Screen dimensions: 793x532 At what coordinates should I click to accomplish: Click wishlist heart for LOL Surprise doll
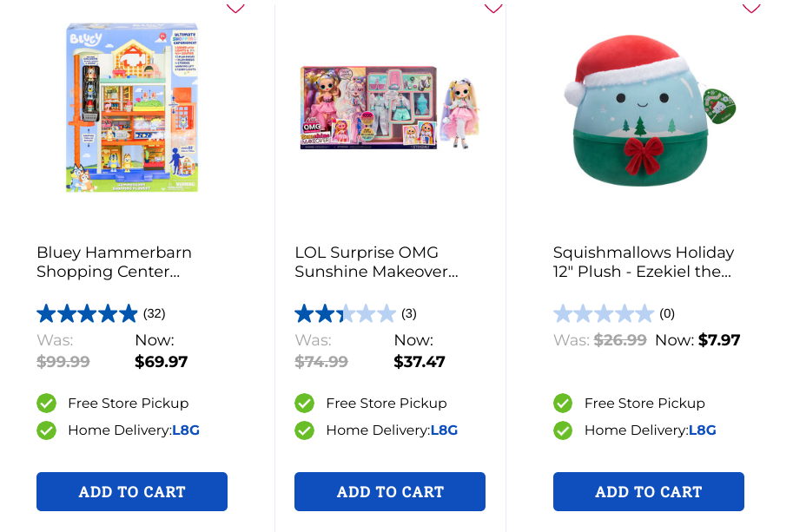click(493, 8)
